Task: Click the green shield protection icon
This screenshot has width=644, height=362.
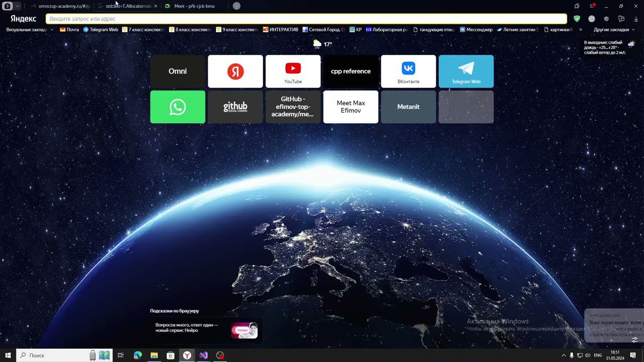Action: (x=577, y=19)
